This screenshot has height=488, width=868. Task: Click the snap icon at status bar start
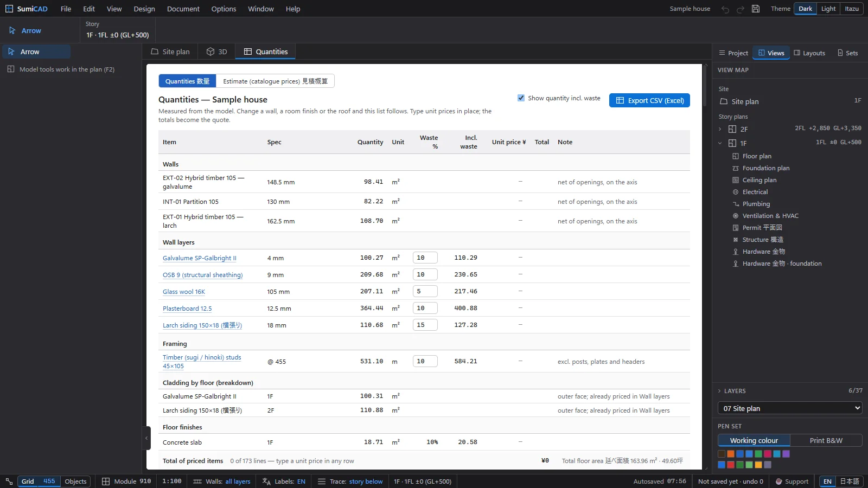tap(9, 481)
